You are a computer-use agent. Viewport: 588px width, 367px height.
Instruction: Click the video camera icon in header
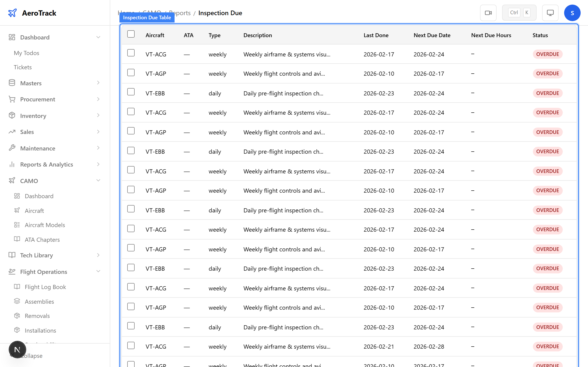488,13
